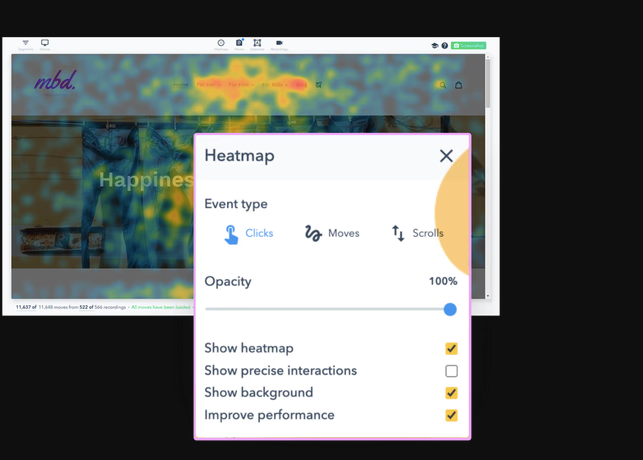This screenshot has width=643, height=460.
Task: Open the Device monitor icon
Action: (45, 43)
